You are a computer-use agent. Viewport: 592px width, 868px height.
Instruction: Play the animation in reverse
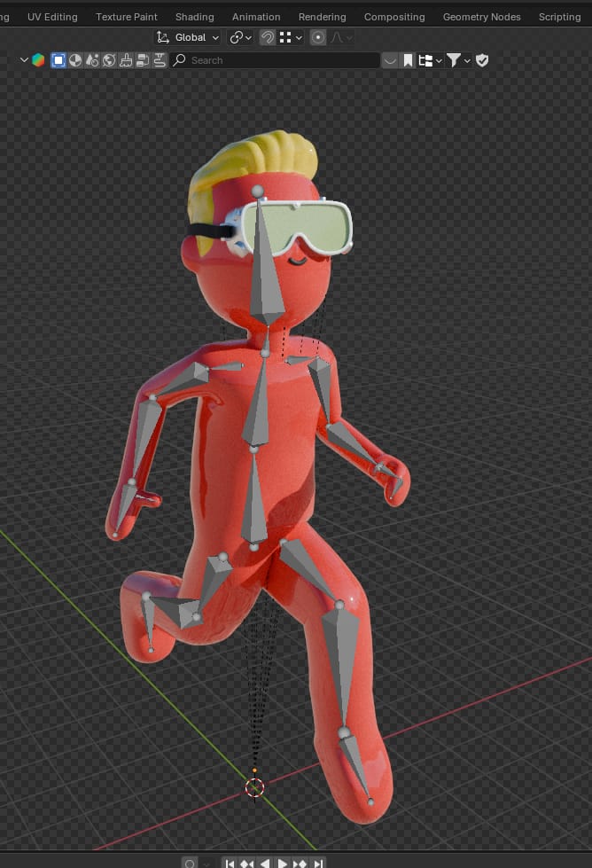coord(265,863)
